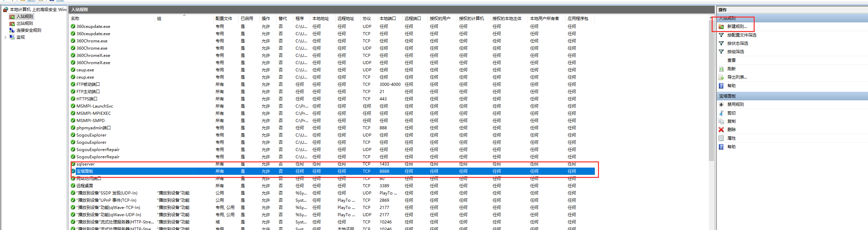Click the scrollbar up arrow above the list

(712, 17)
